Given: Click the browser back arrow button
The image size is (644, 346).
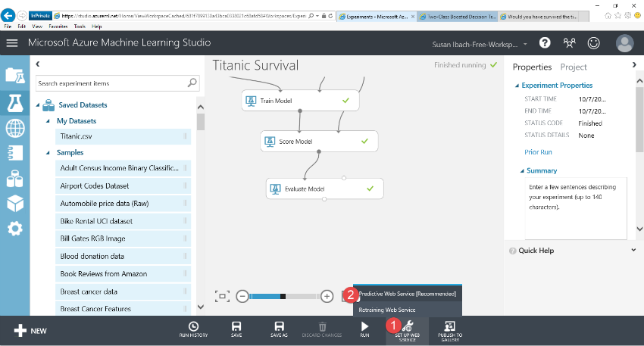Looking at the screenshot, I should click(8, 16).
